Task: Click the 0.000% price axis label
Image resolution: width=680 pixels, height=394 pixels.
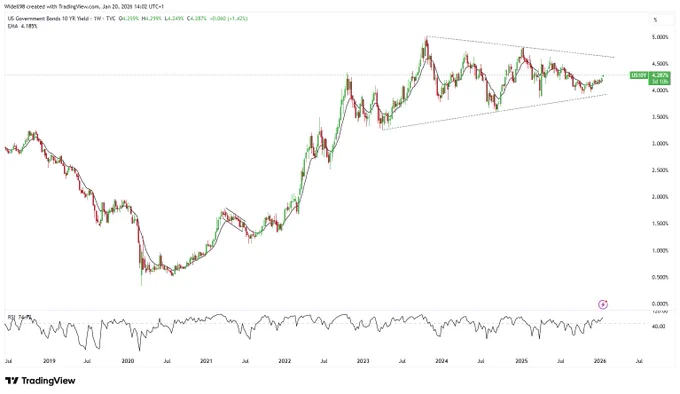Action: point(660,304)
